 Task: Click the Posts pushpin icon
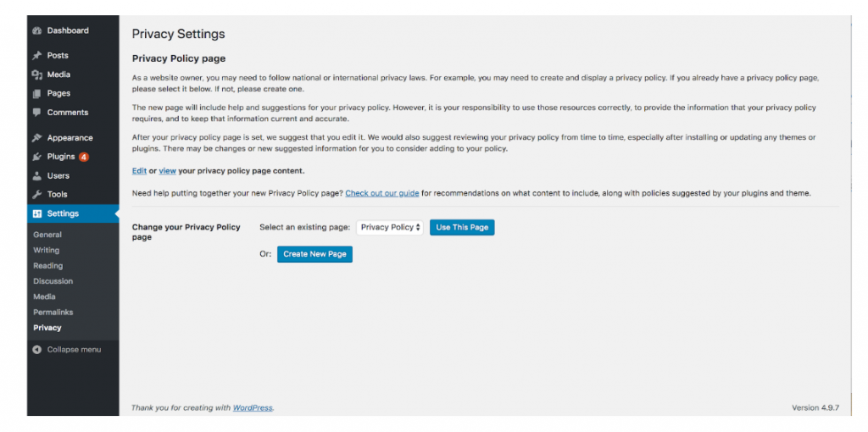(x=36, y=55)
